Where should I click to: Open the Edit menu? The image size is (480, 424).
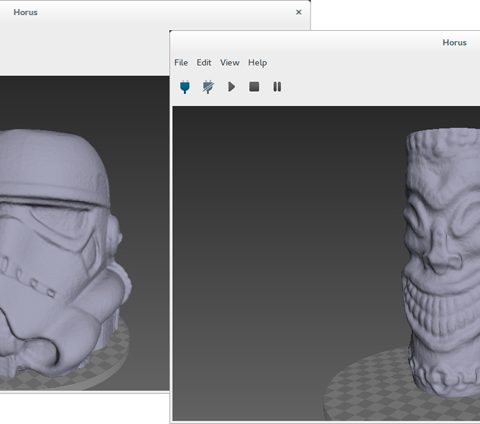click(x=204, y=63)
